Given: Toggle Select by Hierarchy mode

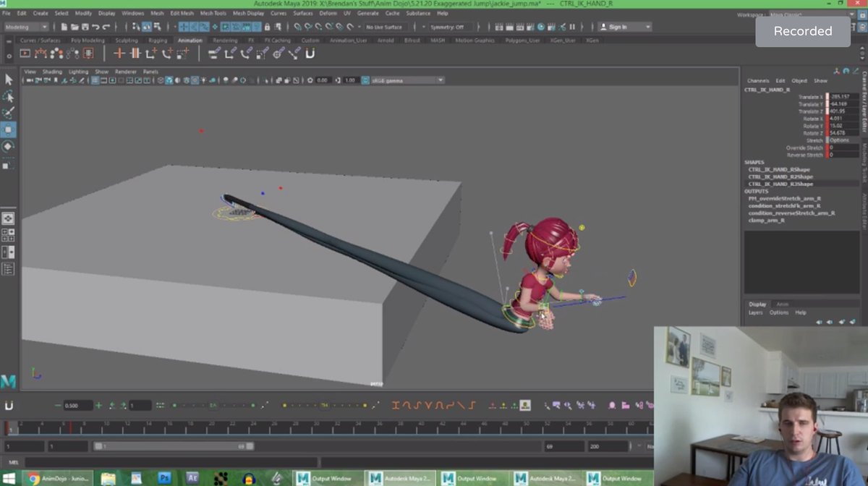Looking at the screenshot, I should coord(137,27).
